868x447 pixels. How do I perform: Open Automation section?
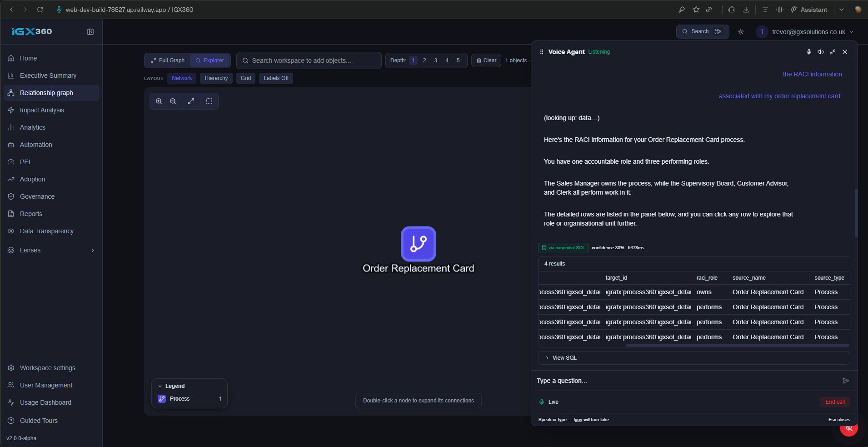51,145
